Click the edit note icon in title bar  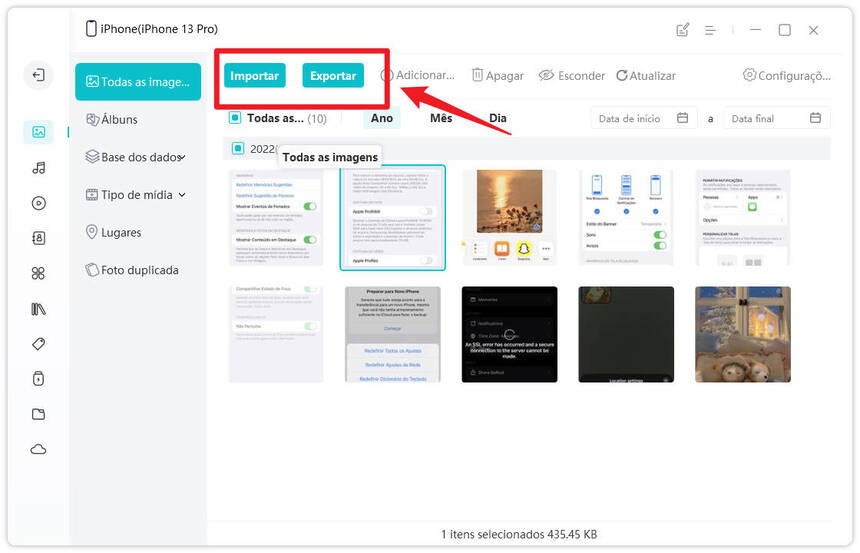(x=683, y=30)
